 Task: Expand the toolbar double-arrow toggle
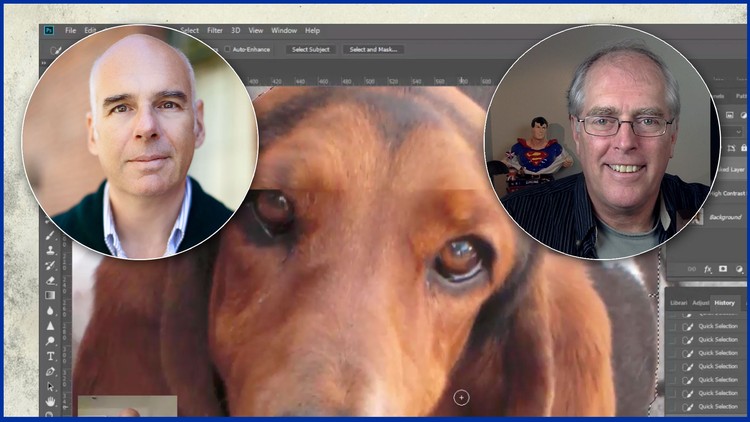pos(44,63)
